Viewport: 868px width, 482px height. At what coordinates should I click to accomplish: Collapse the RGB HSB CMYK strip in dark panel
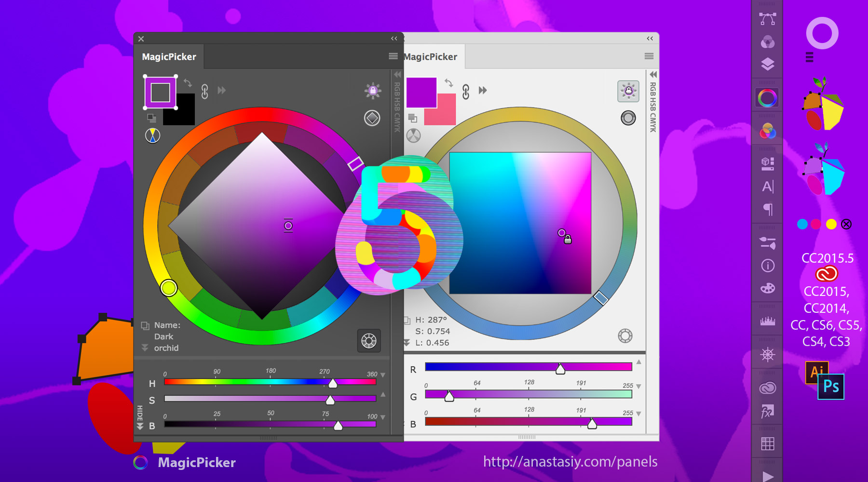pos(397,75)
